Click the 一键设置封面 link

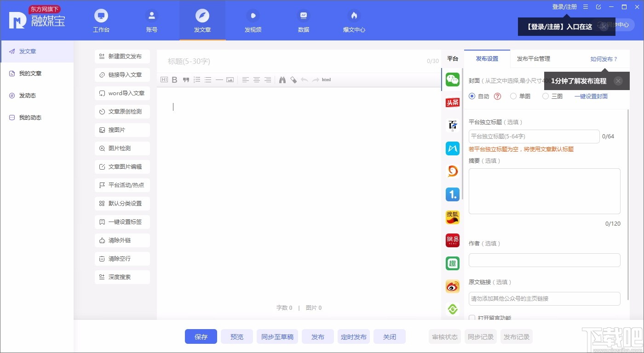click(591, 96)
